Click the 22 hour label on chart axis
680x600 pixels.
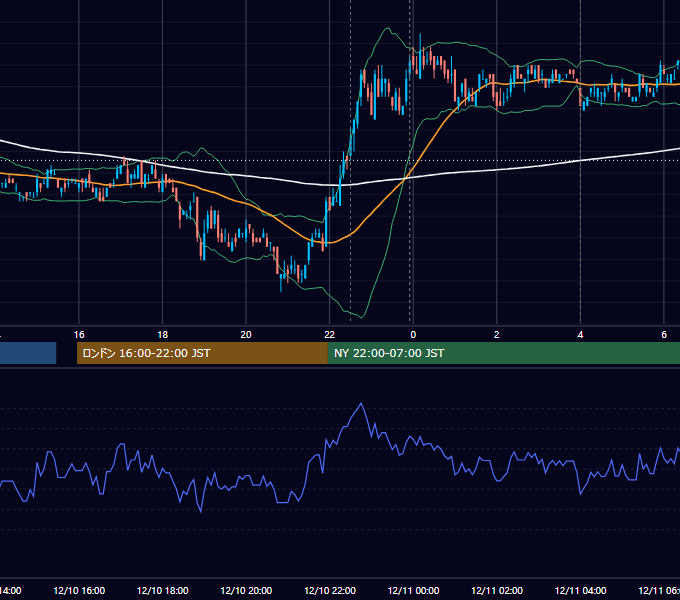(x=330, y=335)
